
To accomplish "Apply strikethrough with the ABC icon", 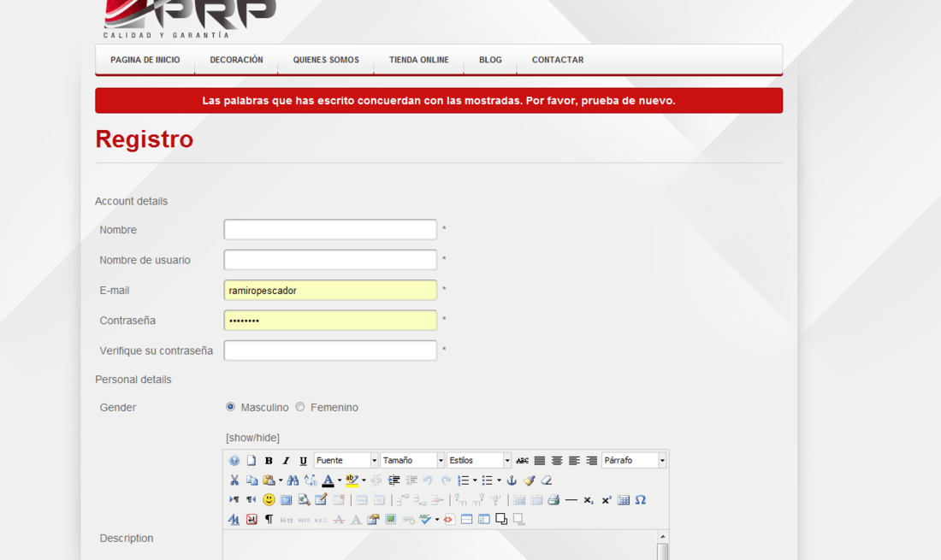I will tap(522, 461).
